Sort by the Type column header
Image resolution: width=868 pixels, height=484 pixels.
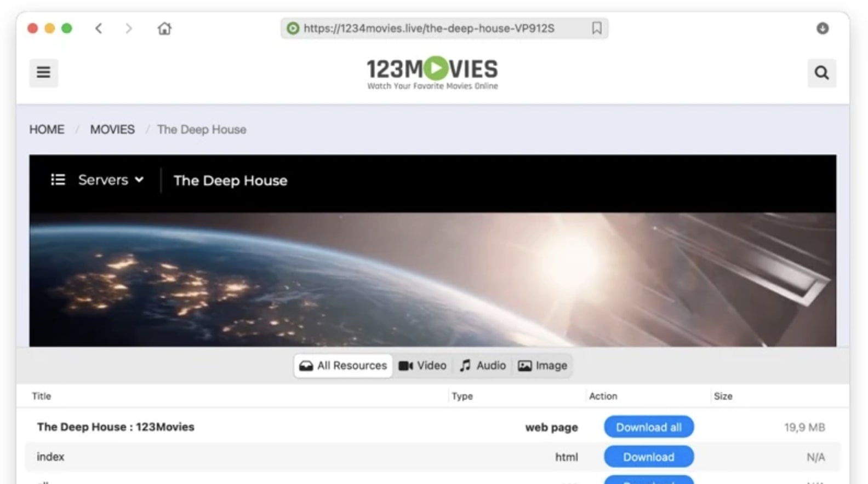pos(462,396)
